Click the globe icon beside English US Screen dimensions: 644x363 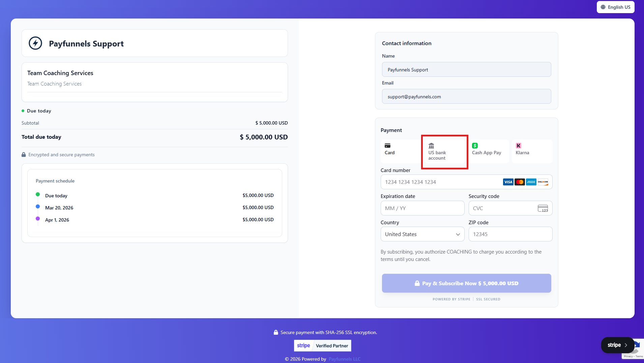pyautogui.click(x=603, y=7)
